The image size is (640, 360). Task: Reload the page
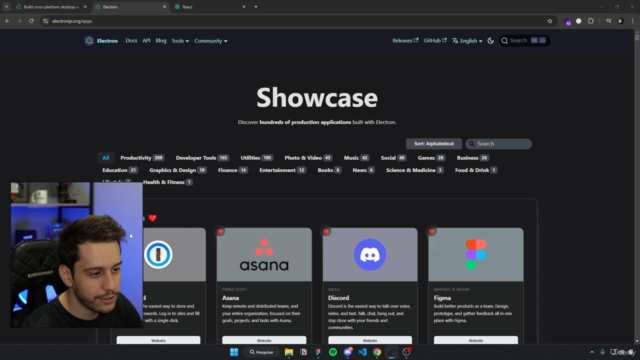pos(31,21)
